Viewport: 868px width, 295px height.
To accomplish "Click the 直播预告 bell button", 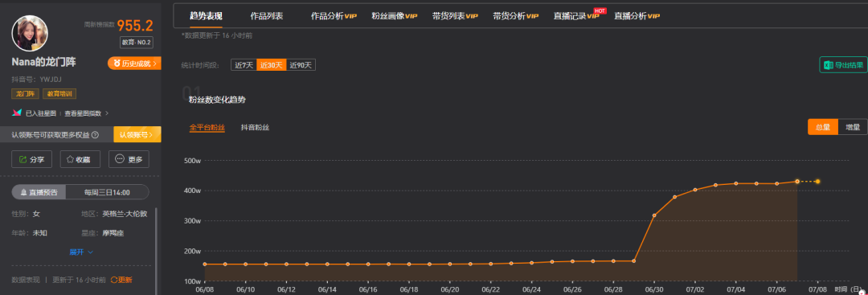I will point(39,192).
